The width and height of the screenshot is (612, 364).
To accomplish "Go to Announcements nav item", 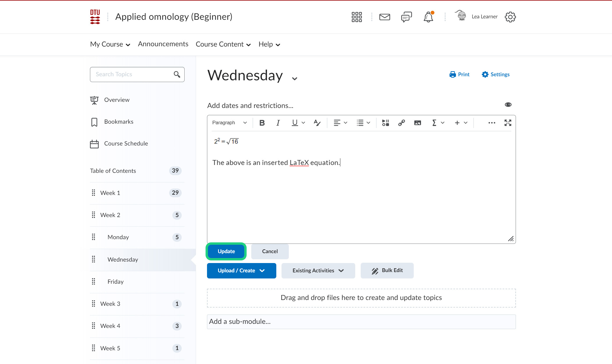I will coord(163,44).
